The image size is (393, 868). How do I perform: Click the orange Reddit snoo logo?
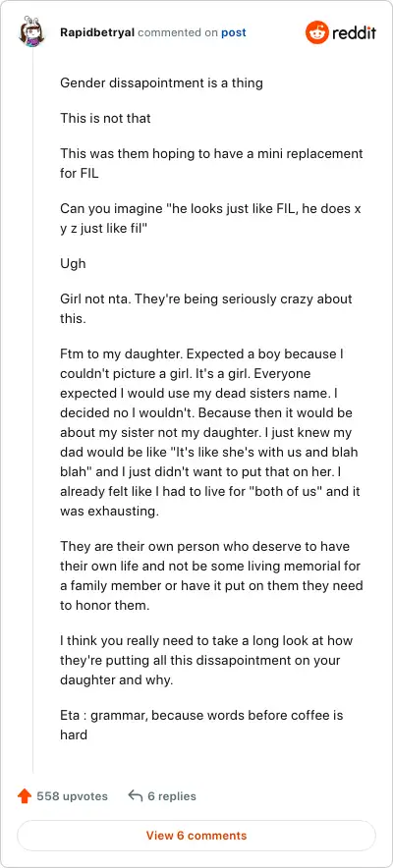pos(316,32)
